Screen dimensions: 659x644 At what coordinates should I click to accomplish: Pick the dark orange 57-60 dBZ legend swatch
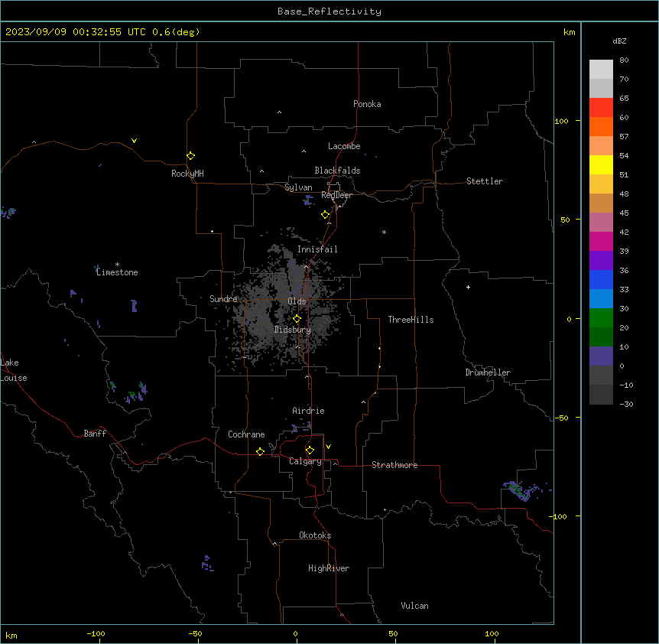[601, 126]
